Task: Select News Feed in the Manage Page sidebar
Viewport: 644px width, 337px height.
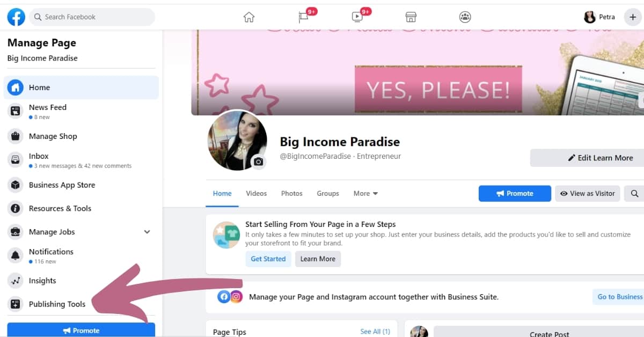Action: coord(48,107)
